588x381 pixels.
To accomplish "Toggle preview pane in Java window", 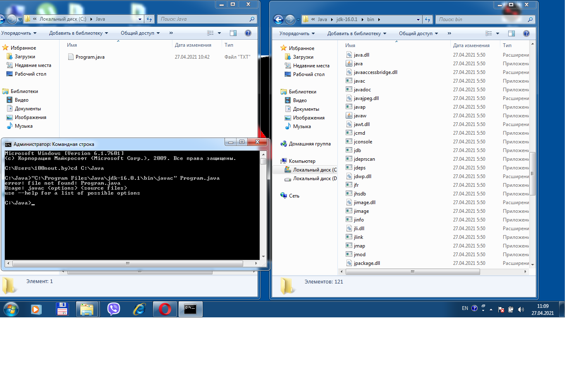I will pyautogui.click(x=233, y=33).
